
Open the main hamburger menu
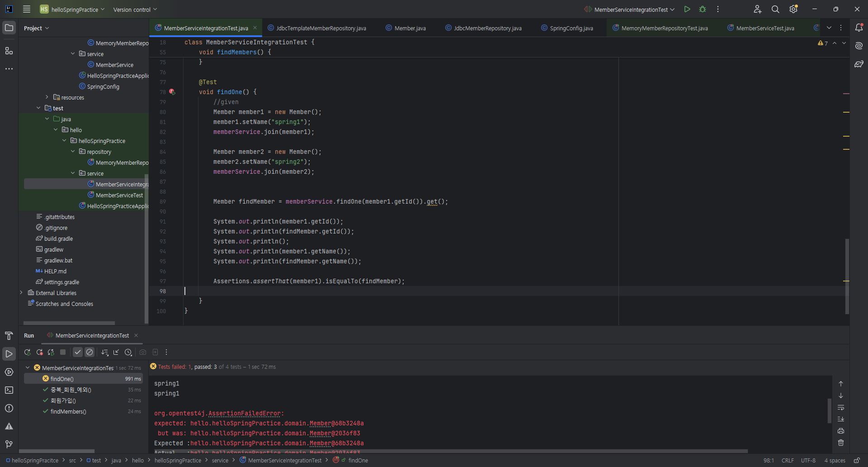tap(27, 9)
